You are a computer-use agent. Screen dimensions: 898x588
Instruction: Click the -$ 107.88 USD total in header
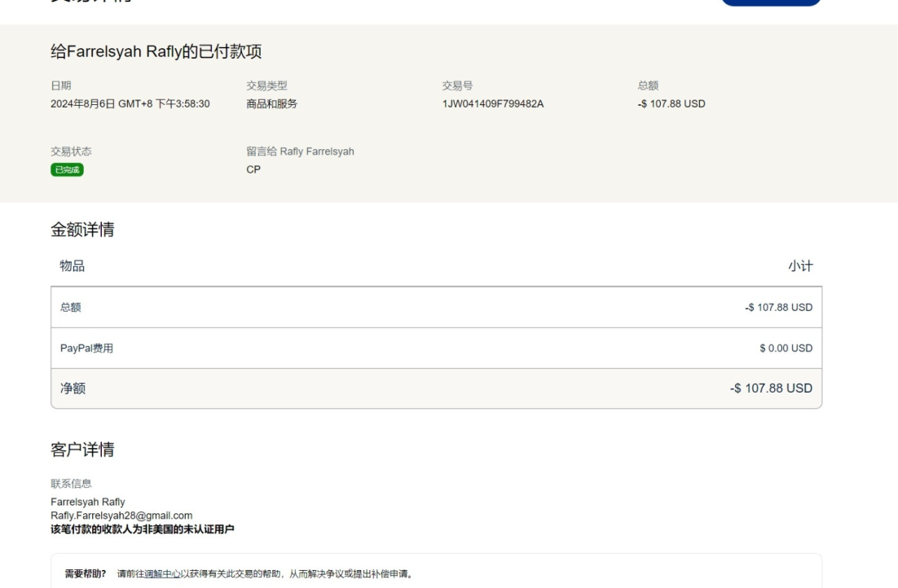[671, 103]
